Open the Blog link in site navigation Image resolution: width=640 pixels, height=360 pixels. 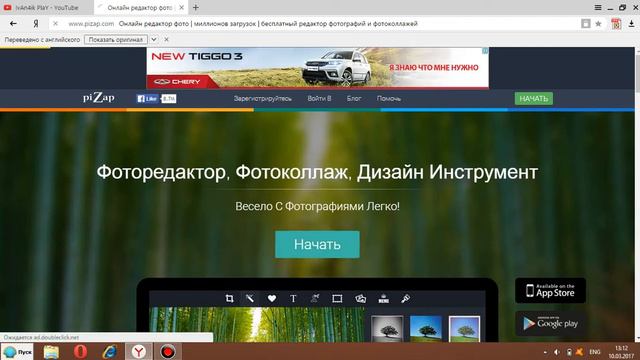coord(354,98)
